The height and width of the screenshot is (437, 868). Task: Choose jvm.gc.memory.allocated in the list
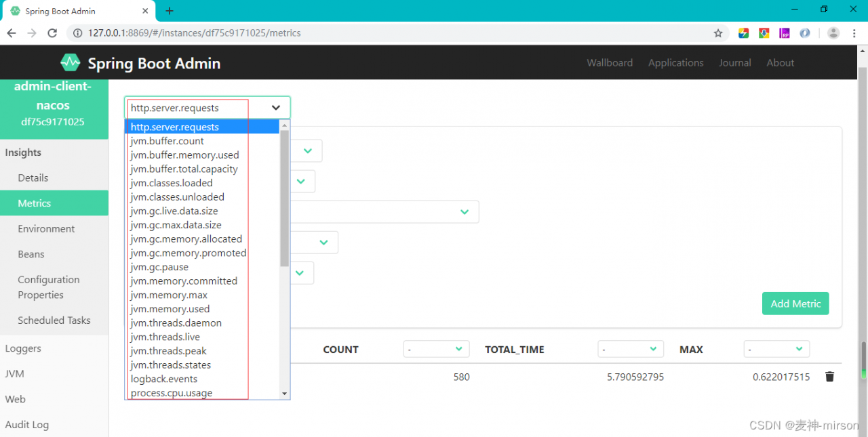(x=203, y=239)
